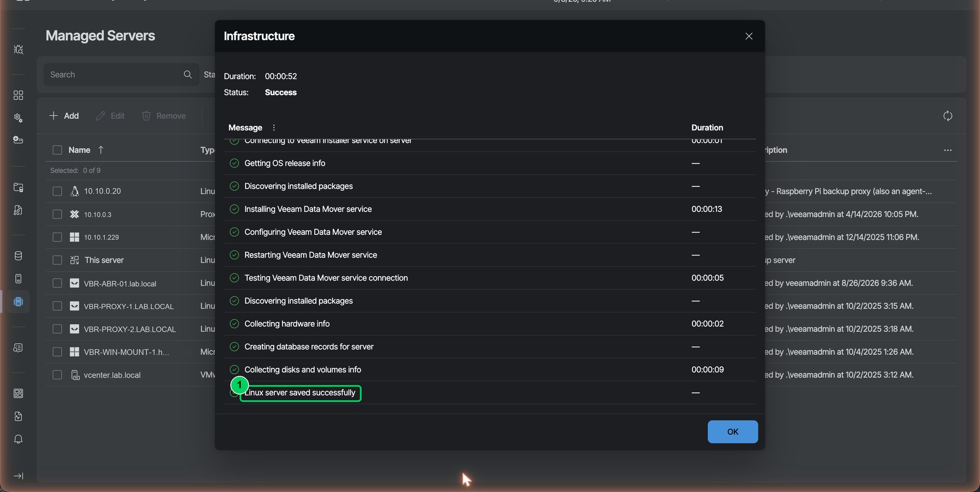Click the VBR-ABR-01.lab.local server name
This screenshot has height=492, width=980.
[120, 283]
